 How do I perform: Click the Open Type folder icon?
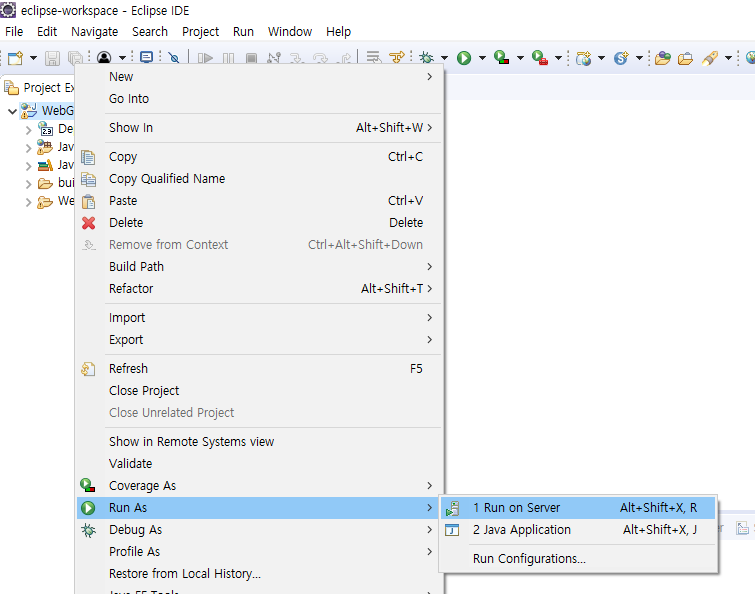click(663, 58)
